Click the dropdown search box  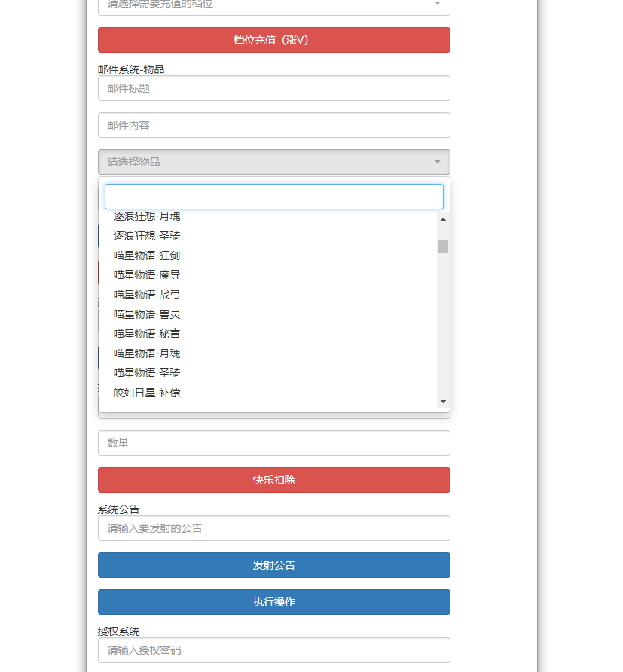[x=273, y=197]
